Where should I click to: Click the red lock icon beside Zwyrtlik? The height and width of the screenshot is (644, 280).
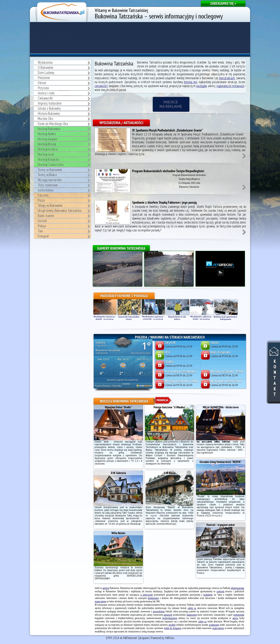click(x=159, y=345)
